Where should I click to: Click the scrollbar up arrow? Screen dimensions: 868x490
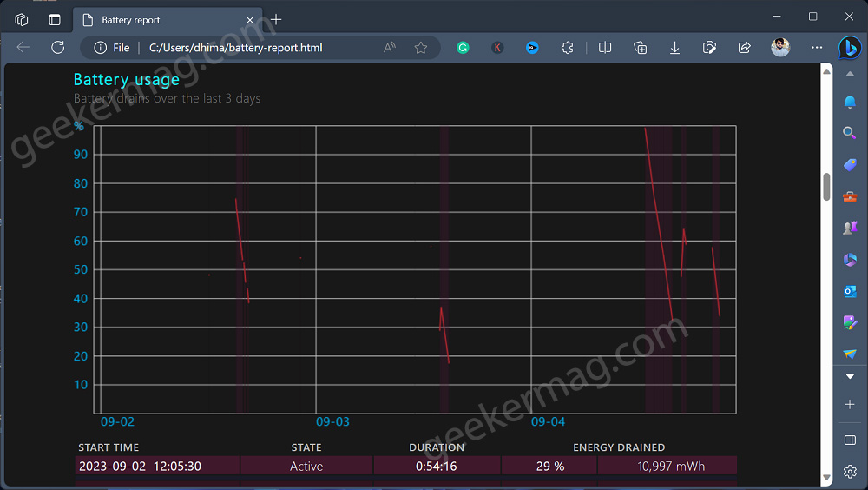(826, 71)
